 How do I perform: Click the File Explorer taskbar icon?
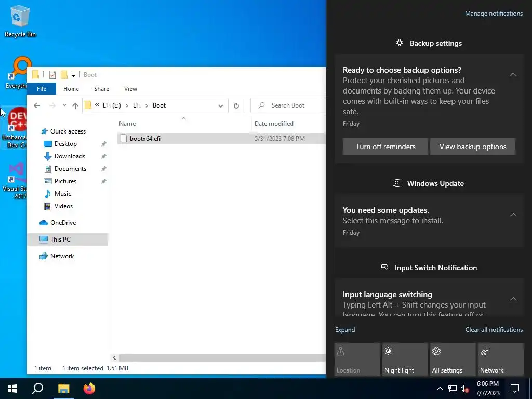(x=63, y=389)
